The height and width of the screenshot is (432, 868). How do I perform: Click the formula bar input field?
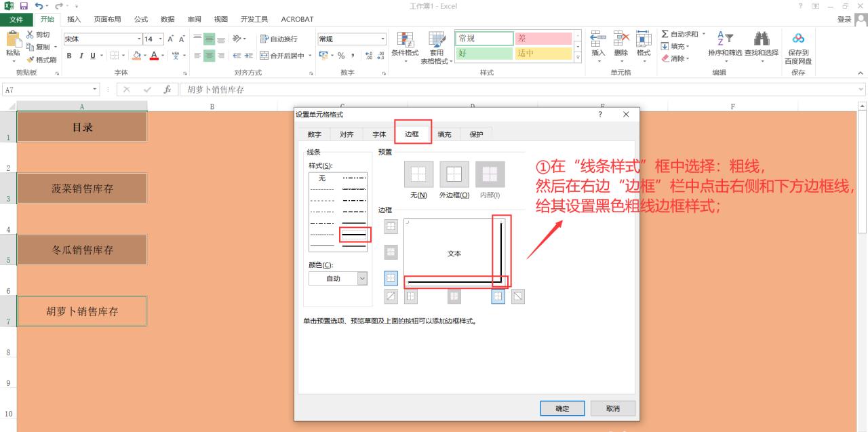coord(521,90)
